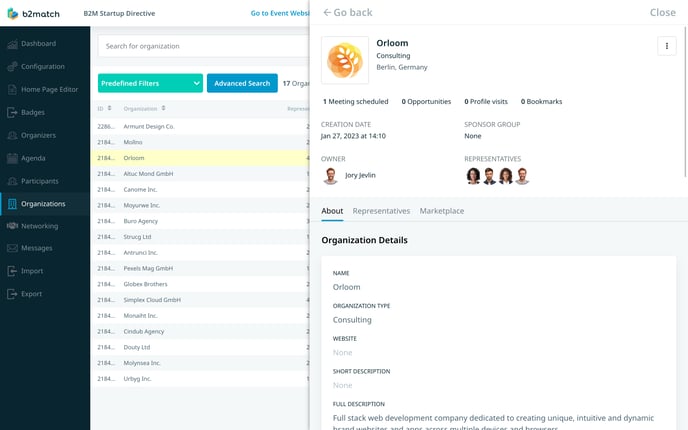Image resolution: width=688 pixels, height=430 pixels.
Task: Click owner name Jory Jevlin
Action: (360, 175)
